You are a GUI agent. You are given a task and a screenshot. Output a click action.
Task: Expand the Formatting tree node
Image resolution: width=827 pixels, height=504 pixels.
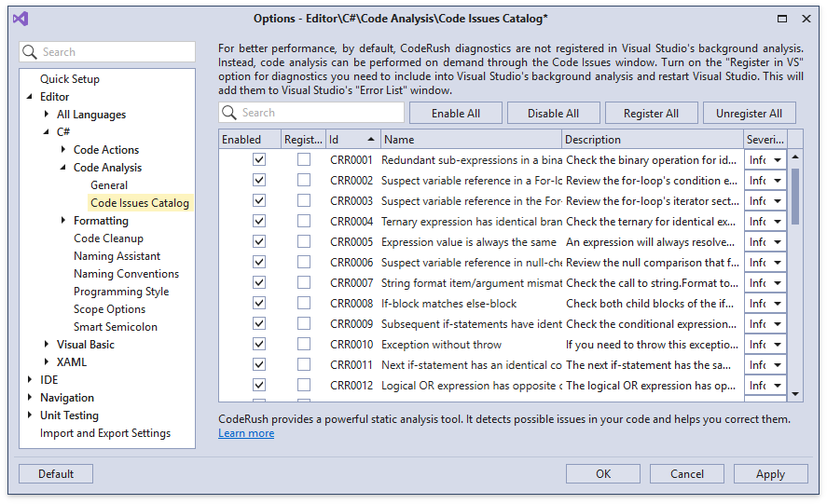(x=63, y=221)
